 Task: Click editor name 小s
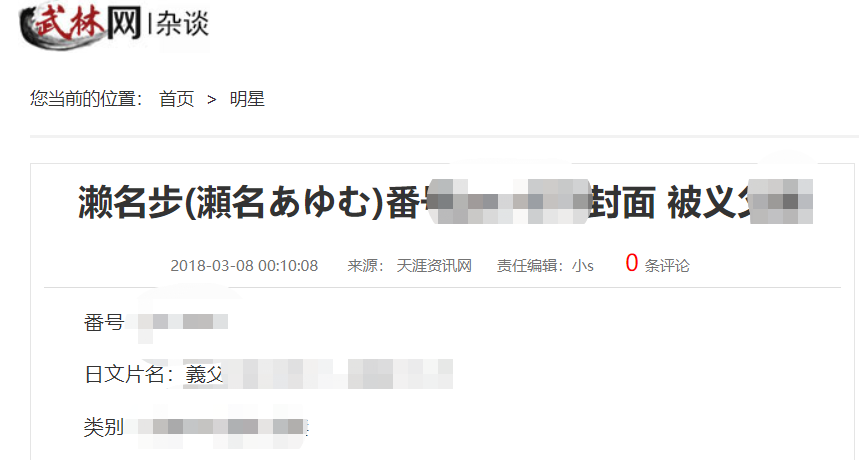click(x=583, y=266)
